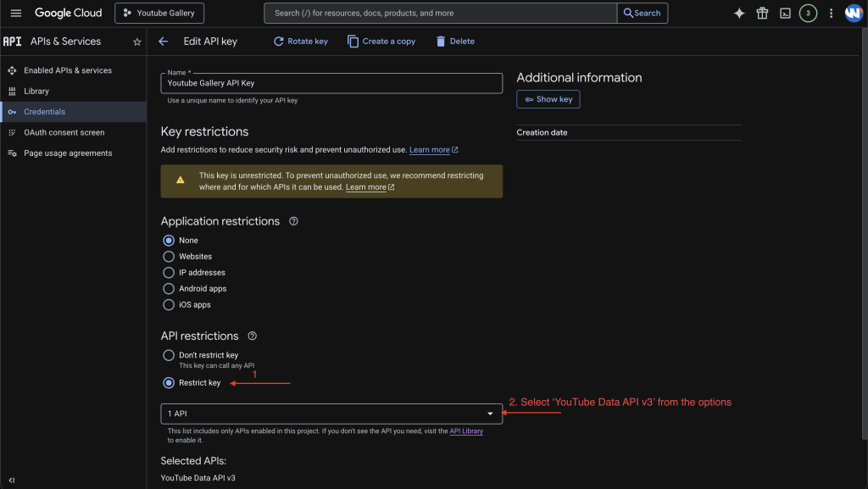Viewport: 868px width, 489px height.
Task: Open help for Application restrictions
Action: point(294,221)
